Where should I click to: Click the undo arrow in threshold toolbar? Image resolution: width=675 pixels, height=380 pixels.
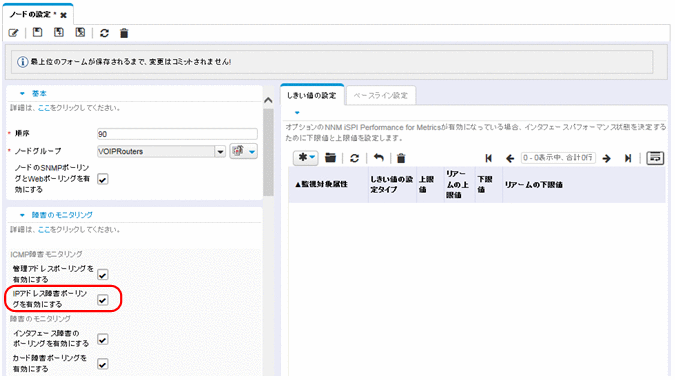(x=378, y=158)
